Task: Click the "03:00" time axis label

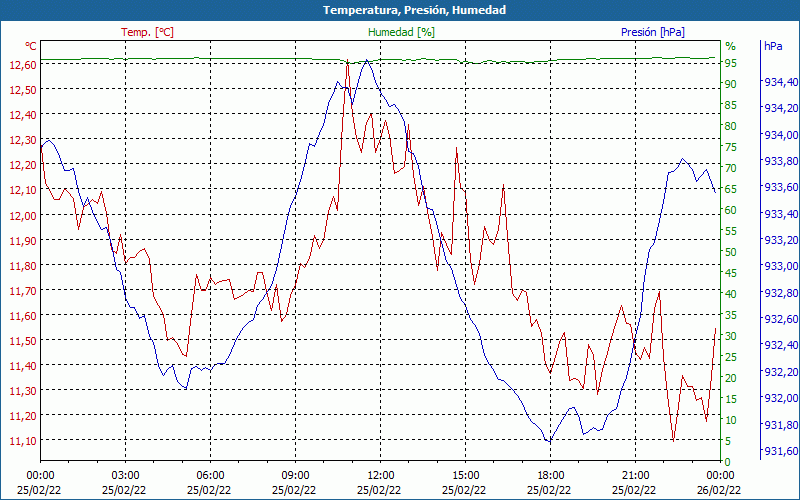Action: tap(126, 476)
